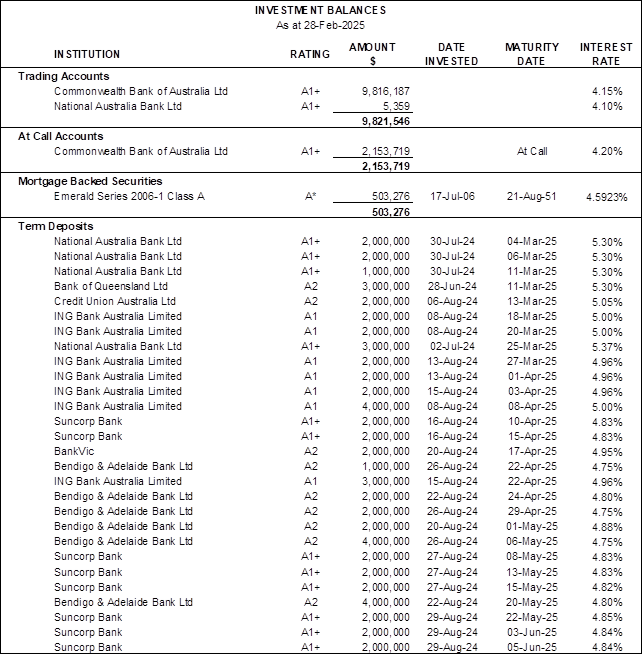Select the BankVic institution name

point(74,452)
